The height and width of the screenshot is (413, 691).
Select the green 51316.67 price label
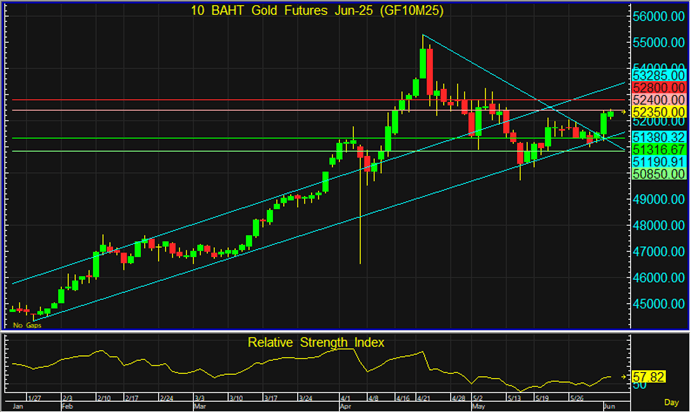point(658,149)
